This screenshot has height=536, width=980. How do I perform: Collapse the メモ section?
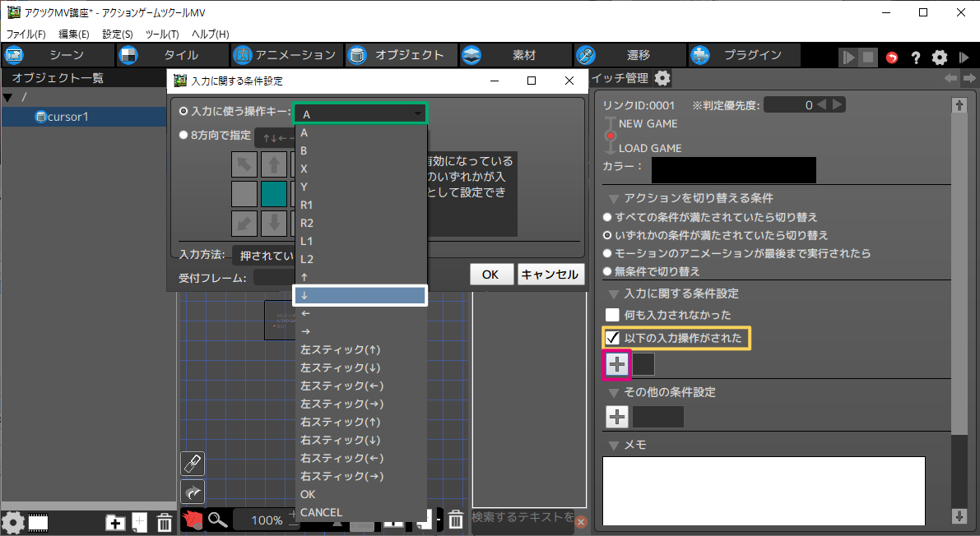pyautogui.click(x=613, y=445)
